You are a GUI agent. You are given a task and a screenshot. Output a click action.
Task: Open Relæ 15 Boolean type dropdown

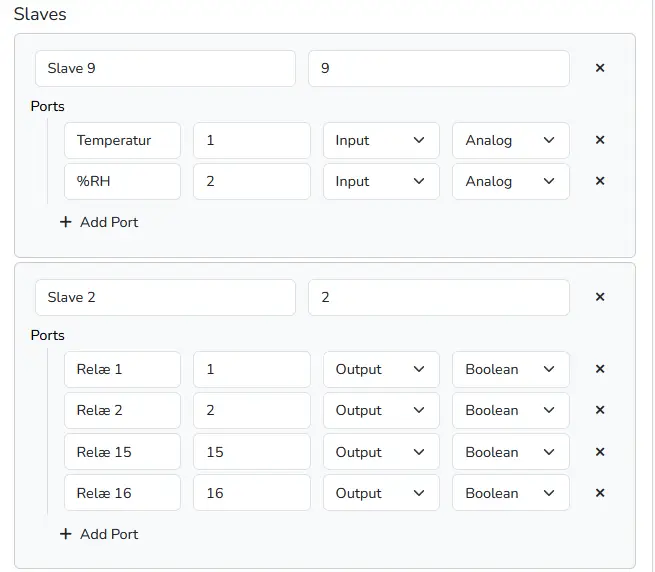coord(510,452)
